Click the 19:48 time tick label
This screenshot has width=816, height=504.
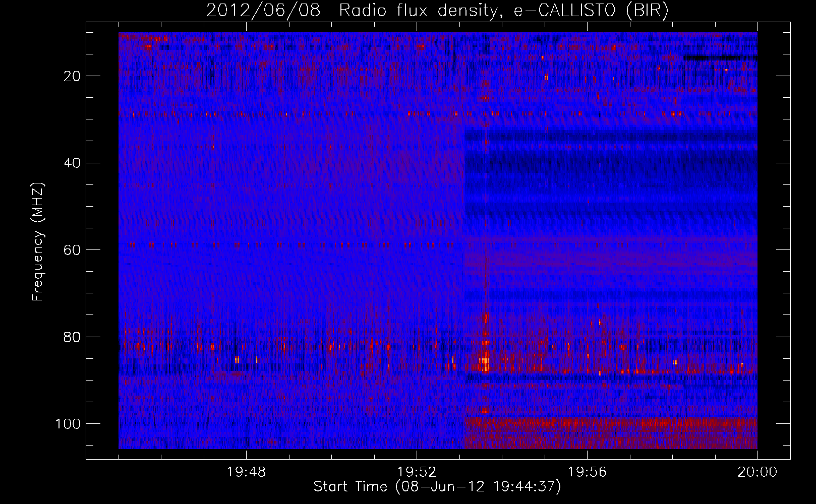tap(247, 472)
